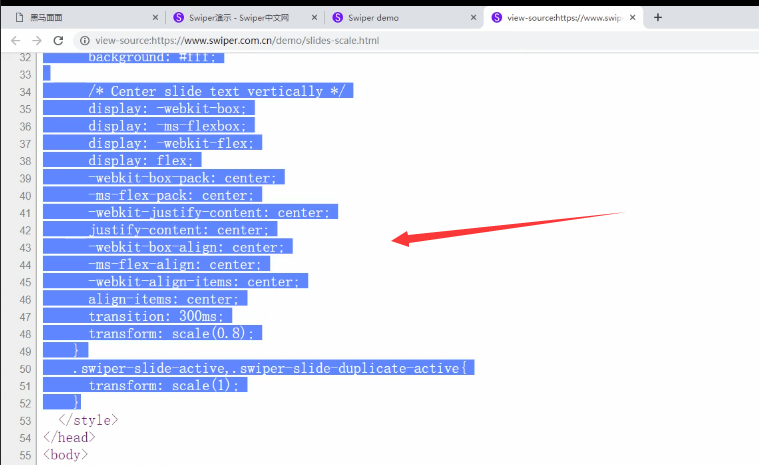Viewport: 759px width, 465px height.
Task: Click line 'display: -ms-flexbox;'
Action: [x=167, y=126]
